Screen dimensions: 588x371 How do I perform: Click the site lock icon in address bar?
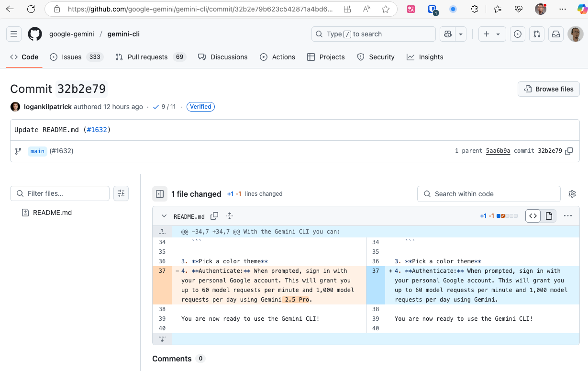click(57, 9)
